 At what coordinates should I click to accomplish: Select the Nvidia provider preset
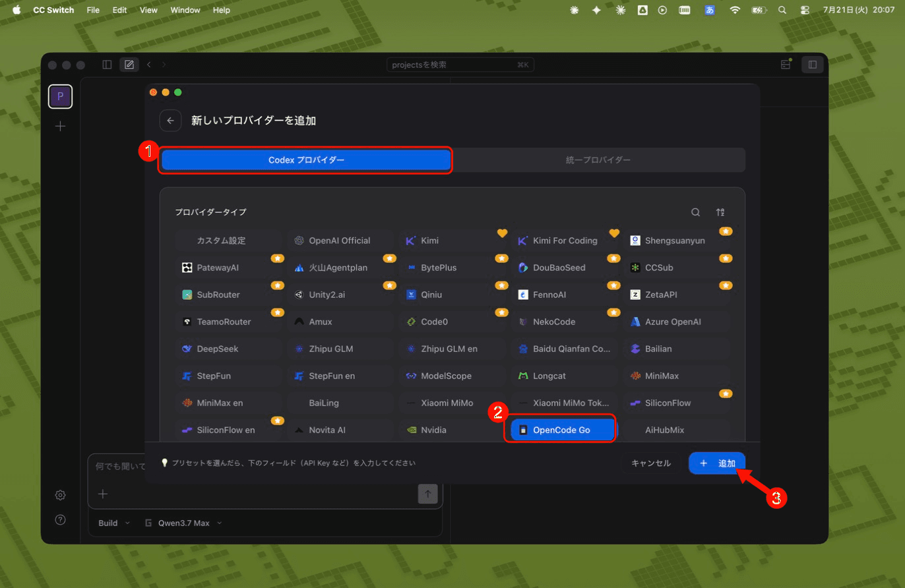pyautogui.click(x=452, y=430)
